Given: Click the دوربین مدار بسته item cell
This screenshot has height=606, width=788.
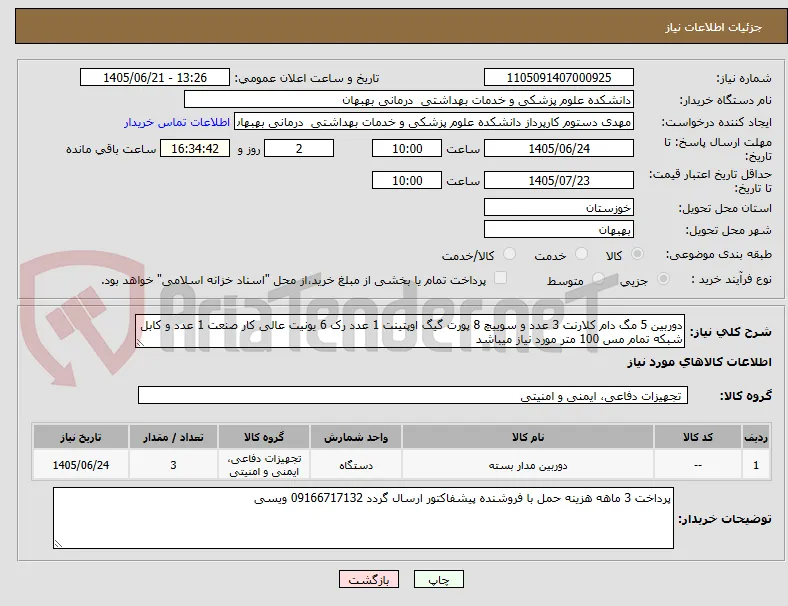Looking at the screenshot, I should 528,465.
